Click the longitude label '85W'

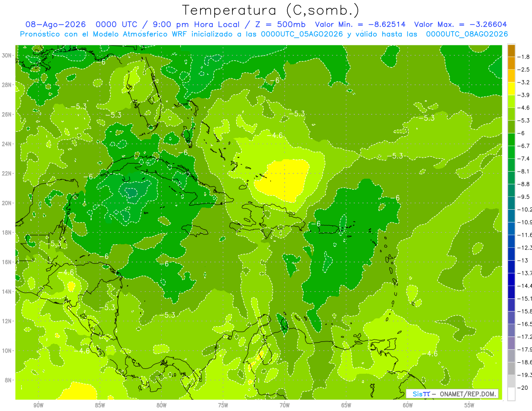[x=100, y=405]
